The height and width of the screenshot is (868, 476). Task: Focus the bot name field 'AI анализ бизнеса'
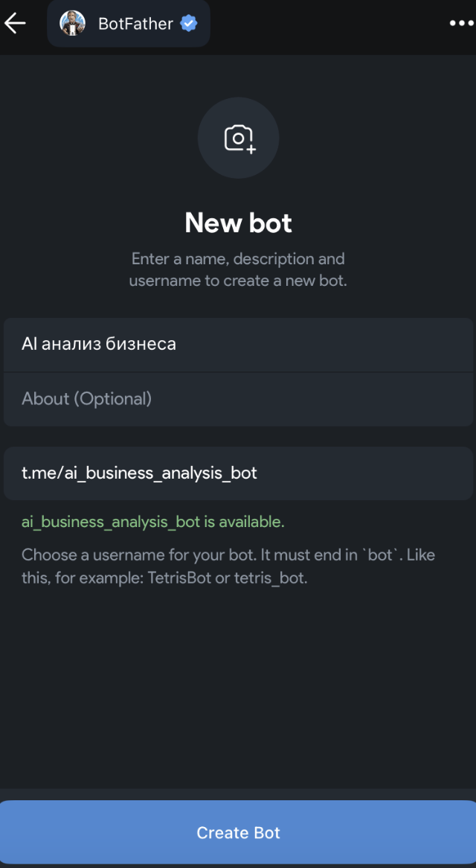pyautogui.click(x=238, y=344)
